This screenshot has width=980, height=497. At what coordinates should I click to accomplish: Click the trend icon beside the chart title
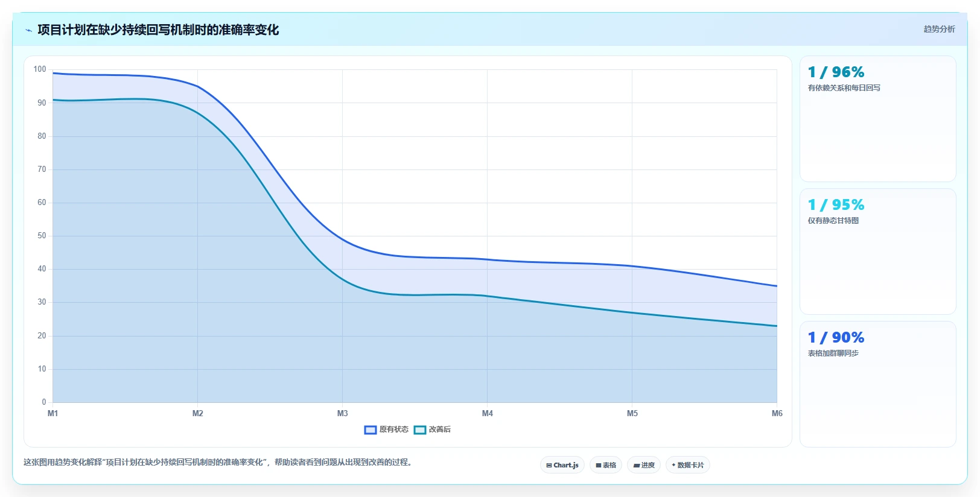[28, 30]
